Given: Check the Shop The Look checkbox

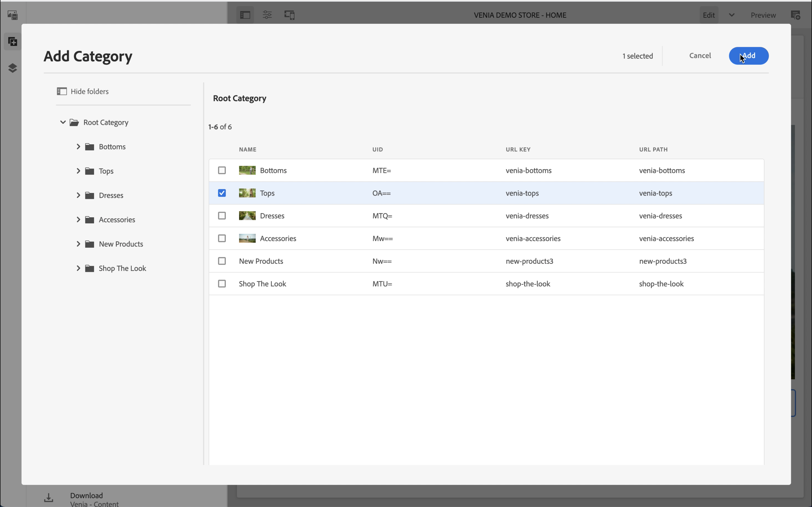Looking at the screenshot, I should point(222,284).
